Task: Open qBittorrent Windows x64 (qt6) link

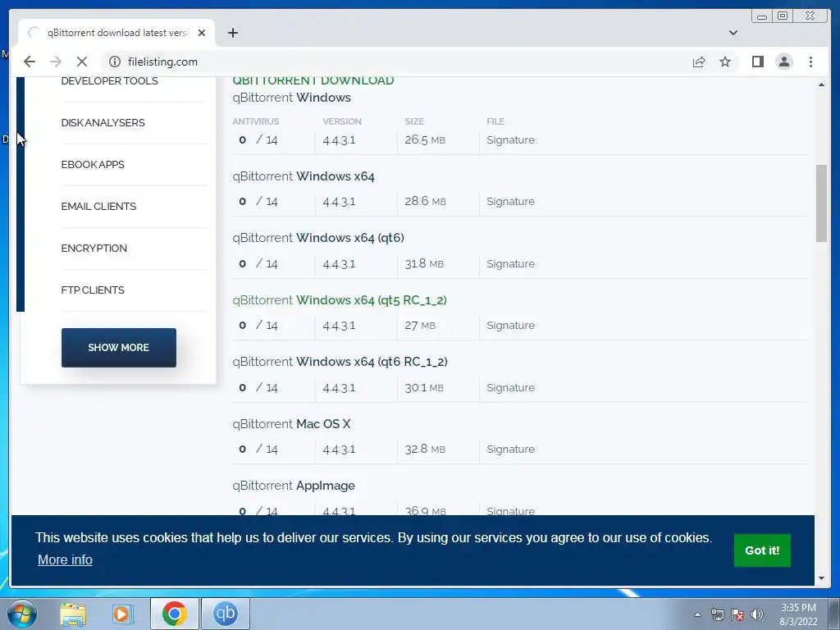Action: tap(318, 237)
